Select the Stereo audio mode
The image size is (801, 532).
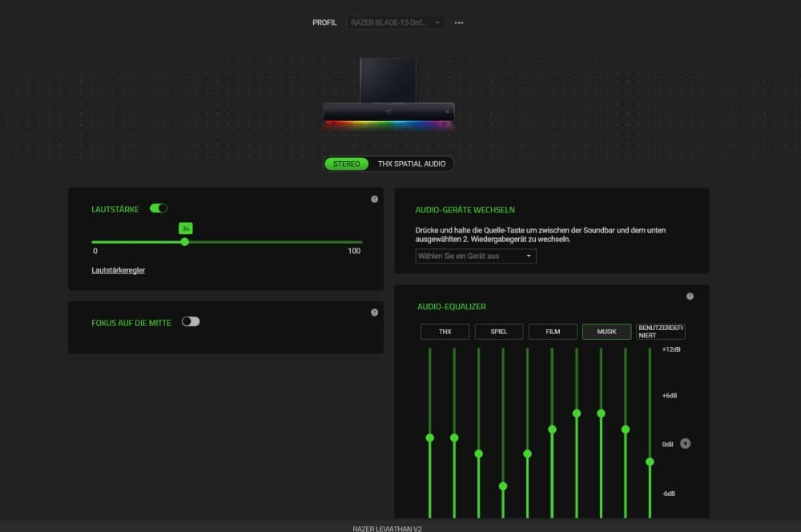pyautogui.click(x=347, y=163)
